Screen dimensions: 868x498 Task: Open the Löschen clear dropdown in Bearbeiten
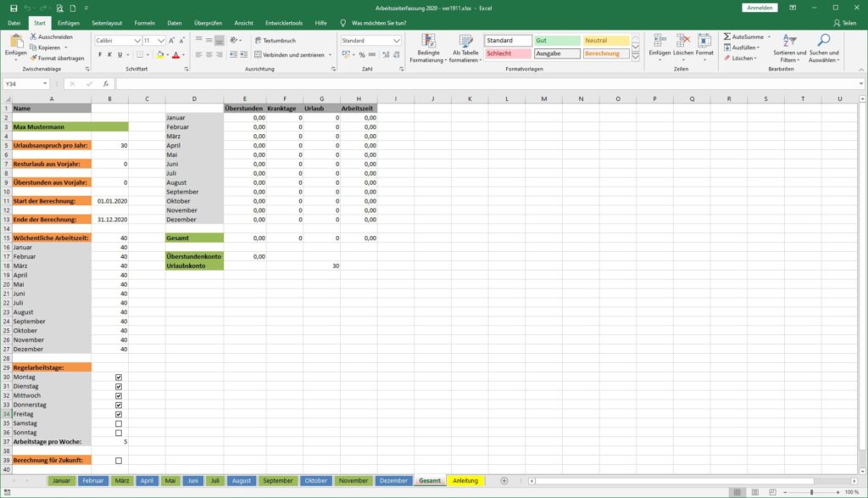click(x=739, y=59)
